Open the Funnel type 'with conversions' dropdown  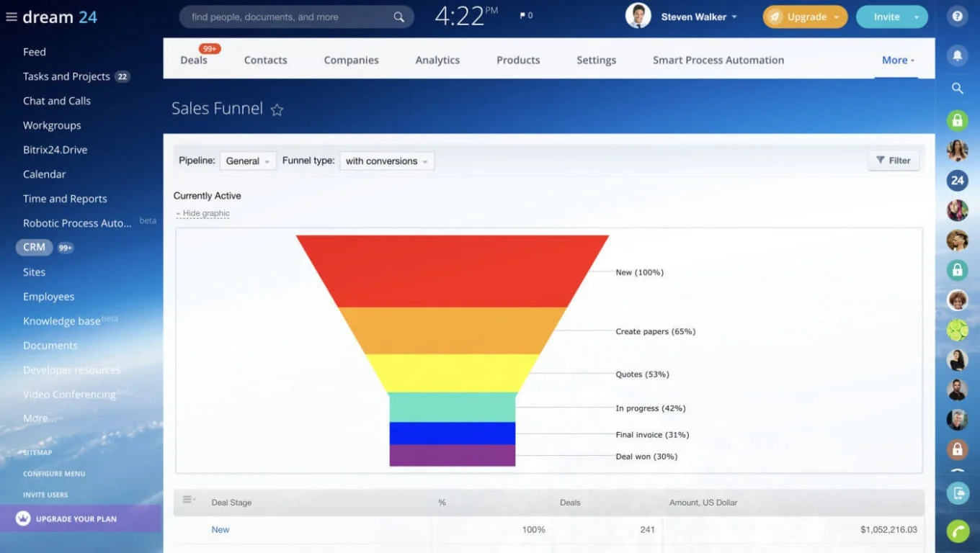tap(386, 161)
